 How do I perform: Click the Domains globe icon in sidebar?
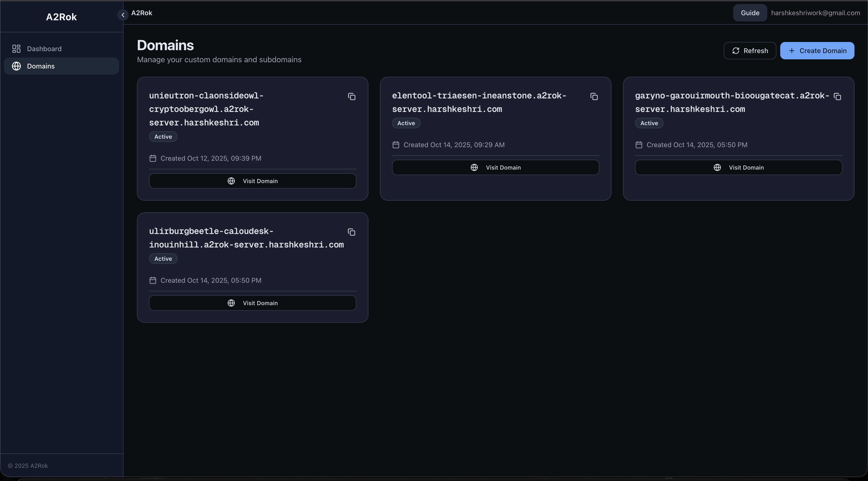point(16,66)
